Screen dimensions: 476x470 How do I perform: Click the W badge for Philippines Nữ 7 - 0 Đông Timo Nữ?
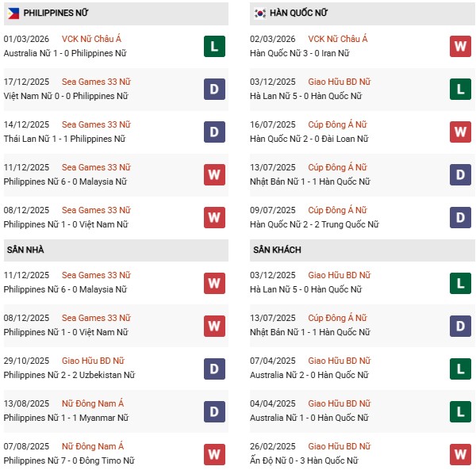point(214,454)
